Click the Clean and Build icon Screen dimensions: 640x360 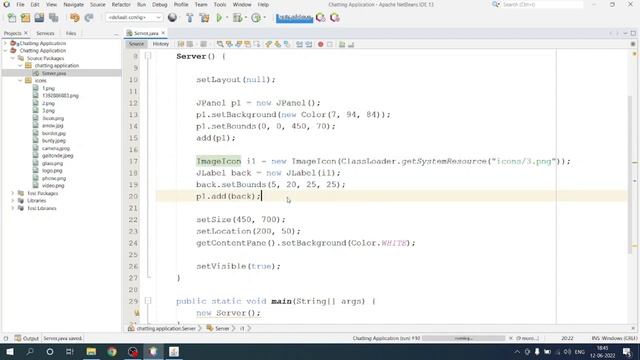(204, 18)
